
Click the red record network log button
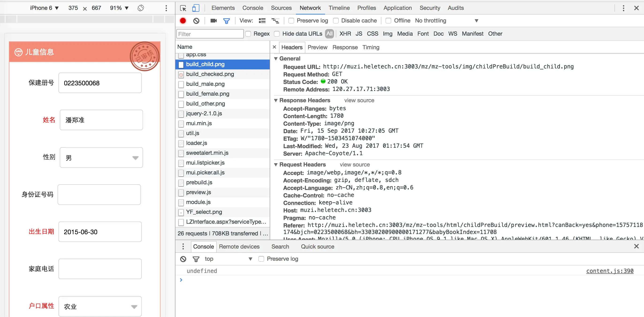click(183, 21)
